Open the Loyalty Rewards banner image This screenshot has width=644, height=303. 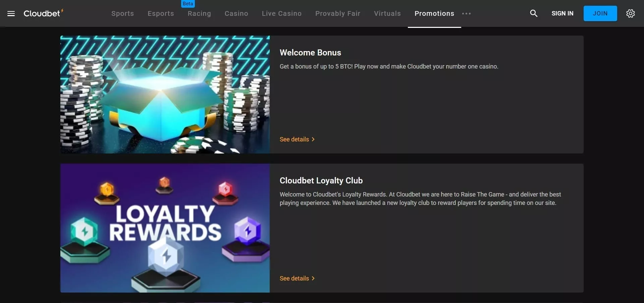[x=165, y=228]
